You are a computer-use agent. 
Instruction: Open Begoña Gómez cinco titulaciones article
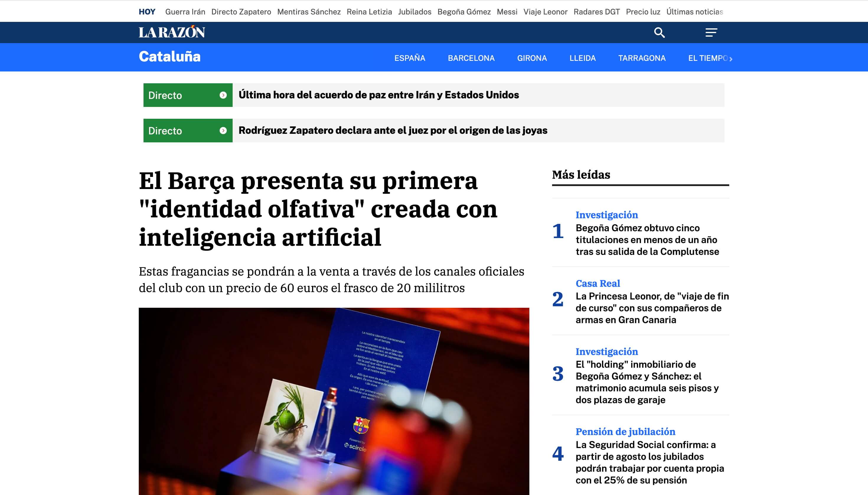pos(647,240)
